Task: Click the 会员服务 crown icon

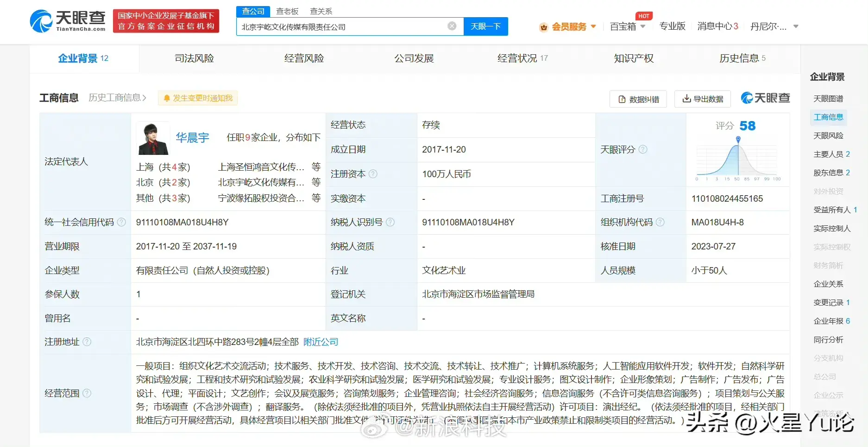Action: coord(544,27)
